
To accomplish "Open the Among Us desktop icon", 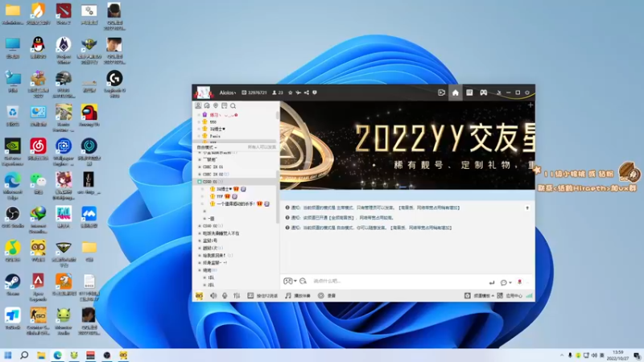I will coord(89,115).
